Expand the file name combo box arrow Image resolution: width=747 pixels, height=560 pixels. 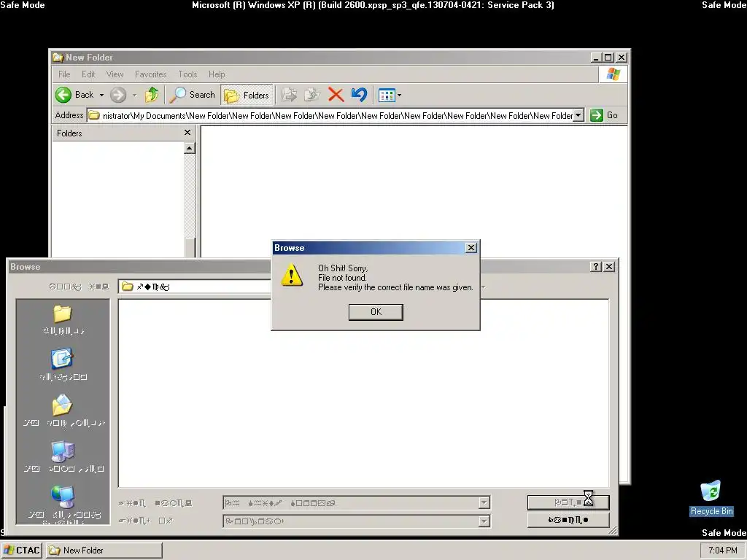484,503
